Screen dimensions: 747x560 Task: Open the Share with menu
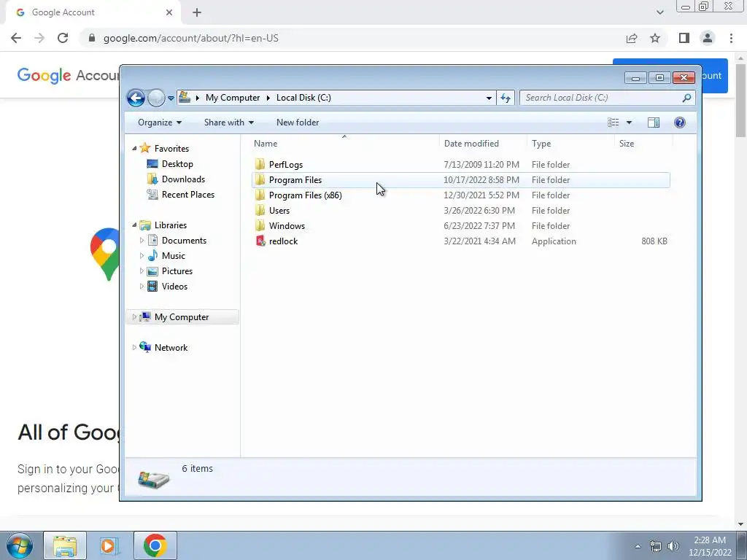click(228, 122)
